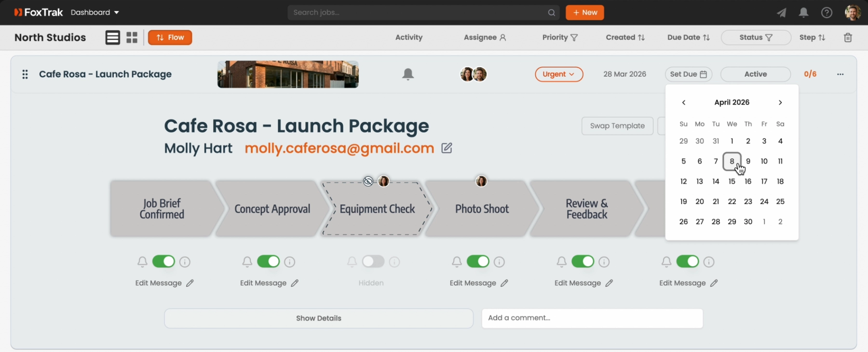This screenshot has width=868, height=352.
Task: Click hidden-eye icon above Equipment Check
Action: click(368, 181)
